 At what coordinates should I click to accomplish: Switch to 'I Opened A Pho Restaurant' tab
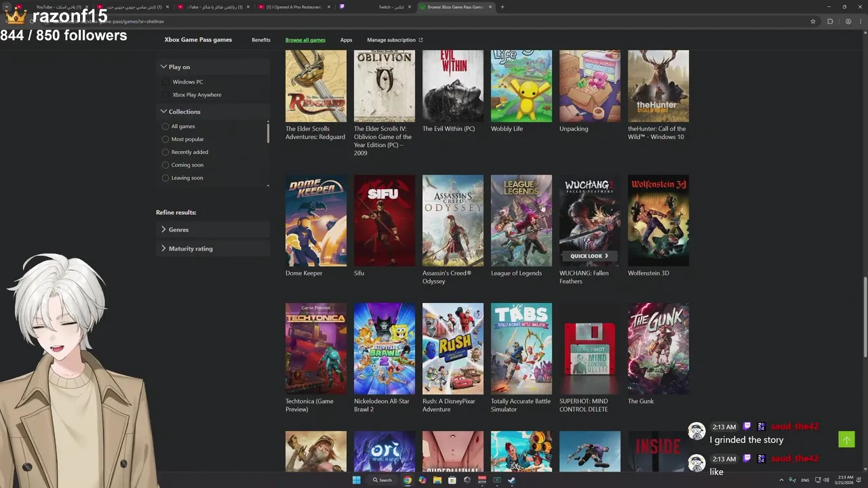[x=294, y=7]
